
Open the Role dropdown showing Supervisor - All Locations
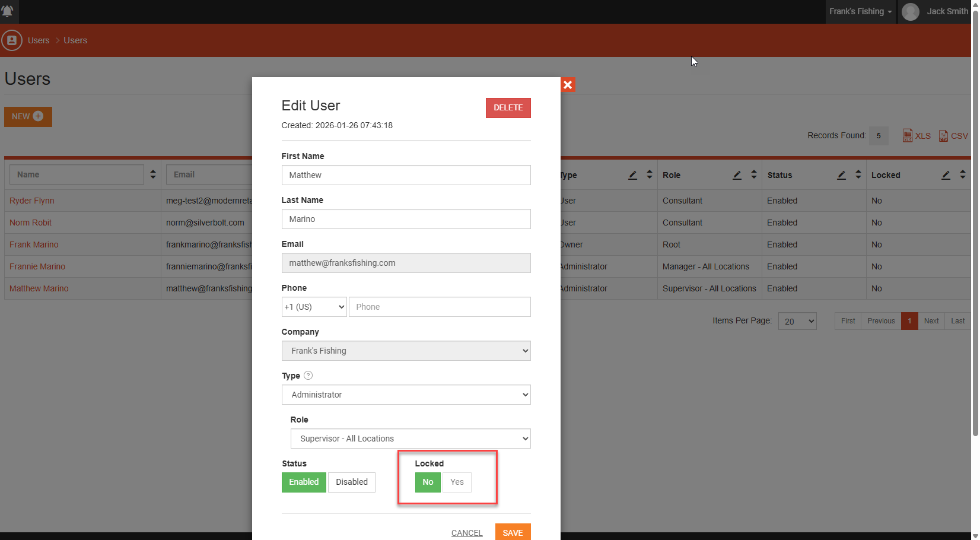pyautogui.click(x=411, y=439)
